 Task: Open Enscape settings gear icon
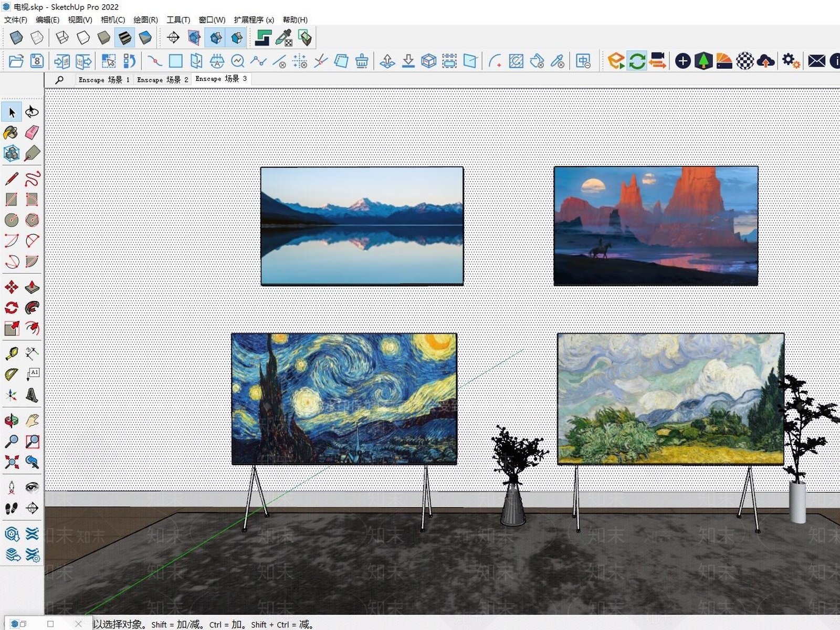pyautogui.click(x=791, y=61)
